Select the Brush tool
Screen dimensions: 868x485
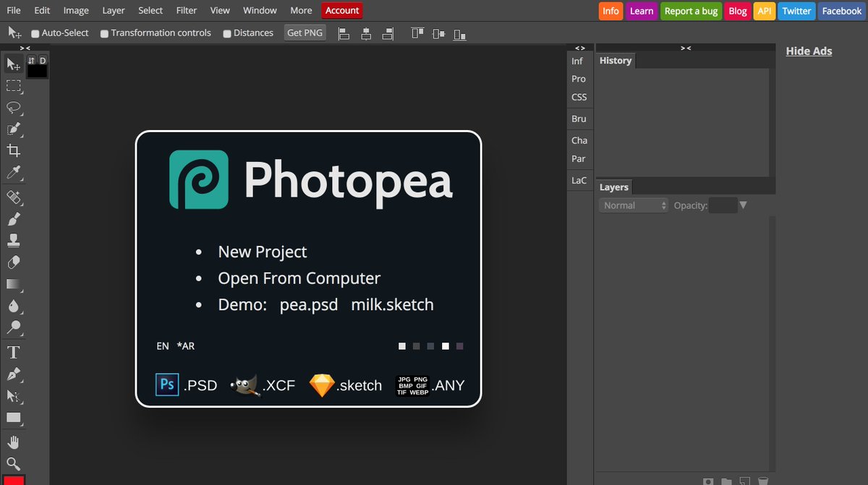point(14,218)
